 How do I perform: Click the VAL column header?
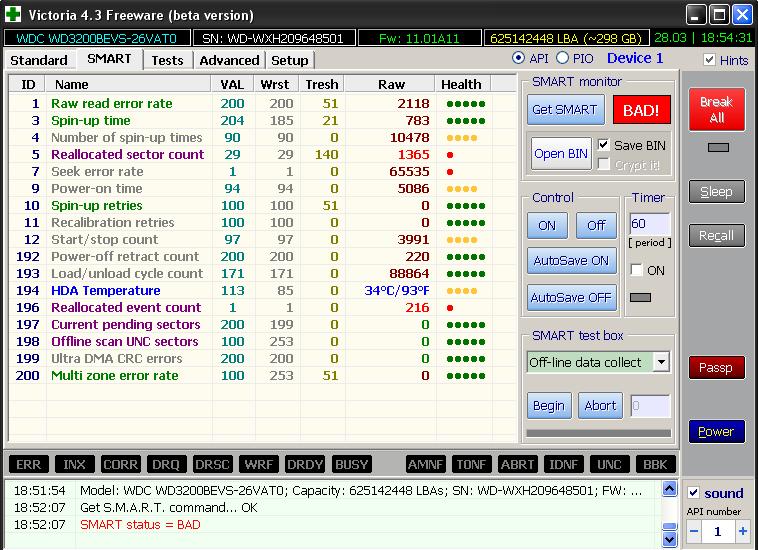233,85
